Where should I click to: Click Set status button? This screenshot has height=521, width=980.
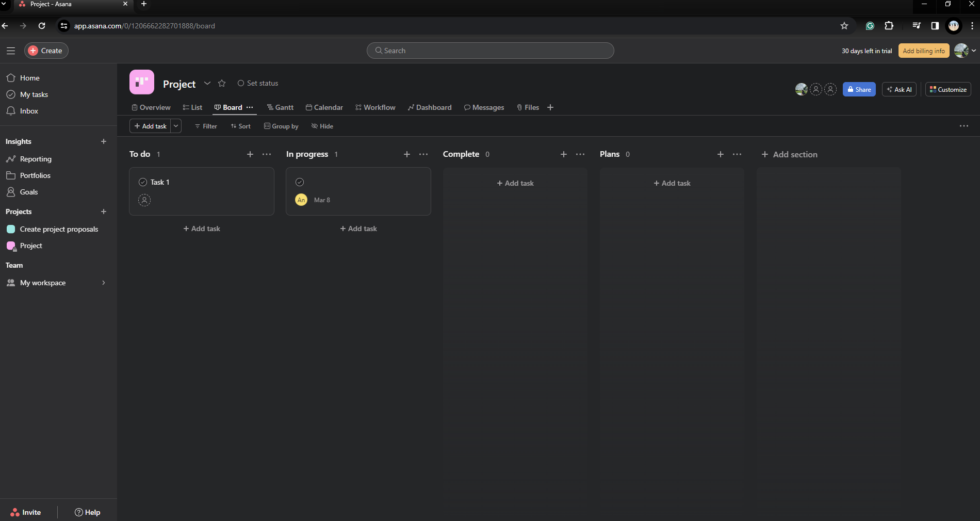tap(258, 83)
